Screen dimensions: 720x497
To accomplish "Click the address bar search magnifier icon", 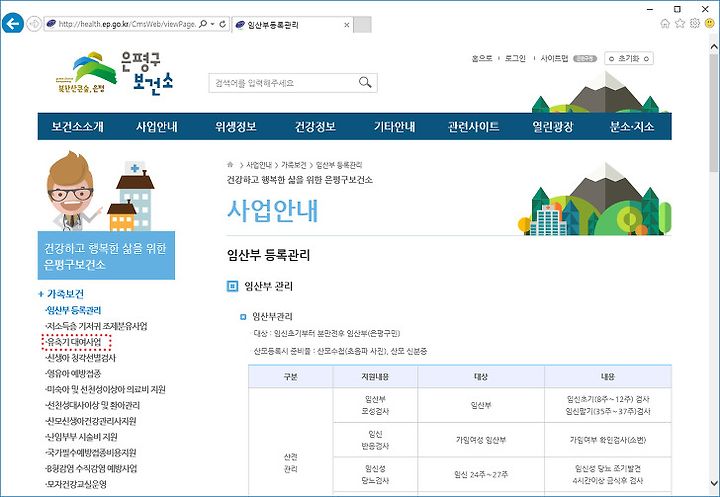I will (203, 24).
